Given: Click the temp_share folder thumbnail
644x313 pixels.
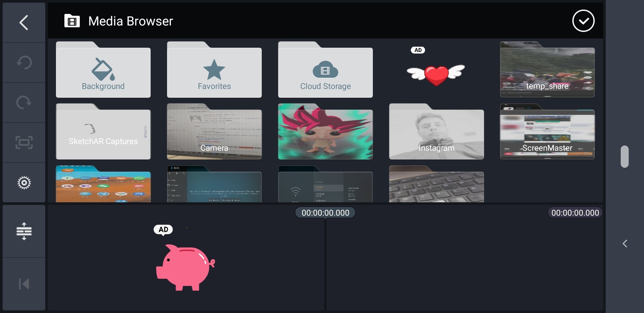Looking at the screenshot, I should (x=547, y=69).
